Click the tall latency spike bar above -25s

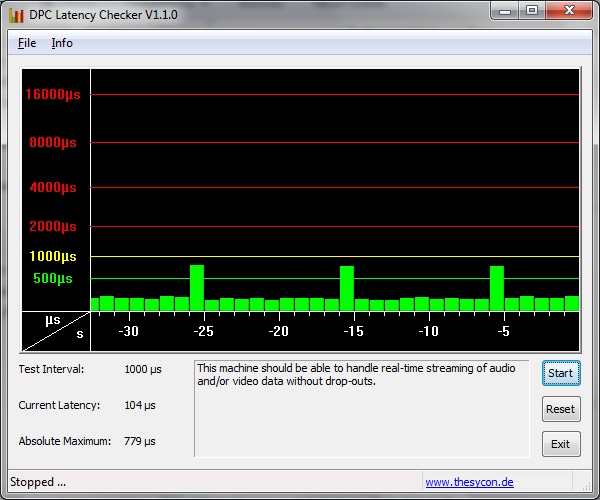pos(197,288)
